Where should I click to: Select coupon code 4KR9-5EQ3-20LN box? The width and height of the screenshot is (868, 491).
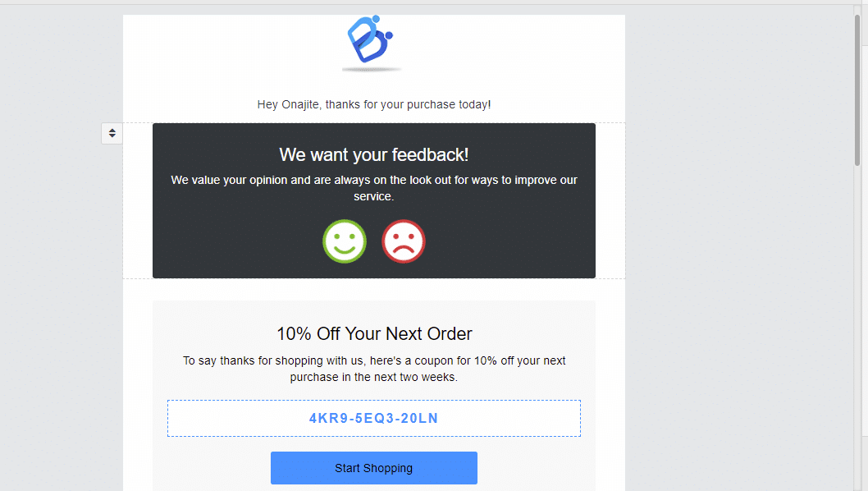pyautogui.click(x=373, y=419)
